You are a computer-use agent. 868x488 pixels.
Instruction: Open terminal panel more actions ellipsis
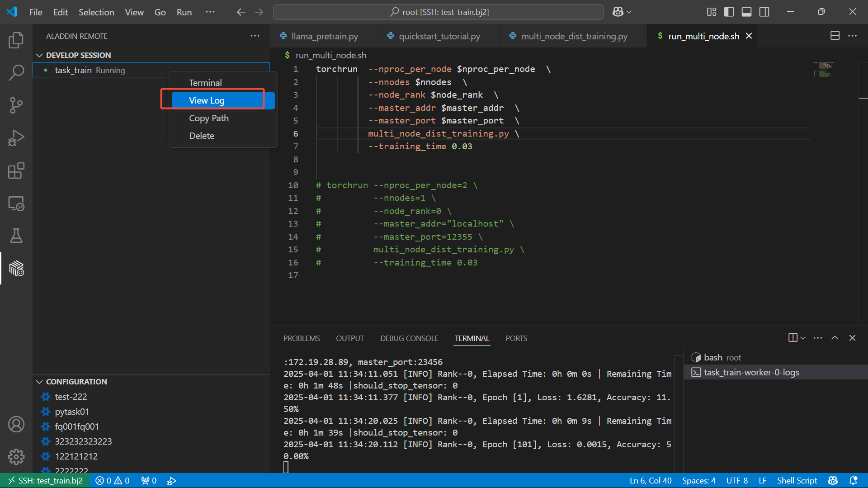818,338
